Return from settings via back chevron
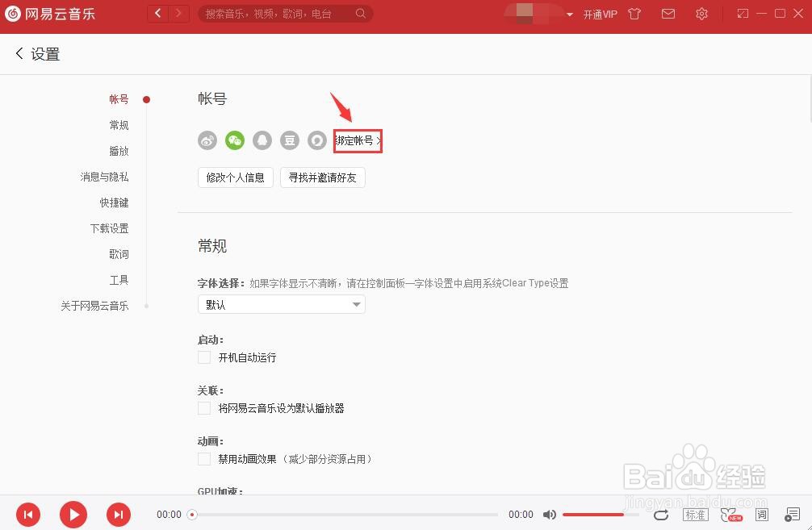 19,53
